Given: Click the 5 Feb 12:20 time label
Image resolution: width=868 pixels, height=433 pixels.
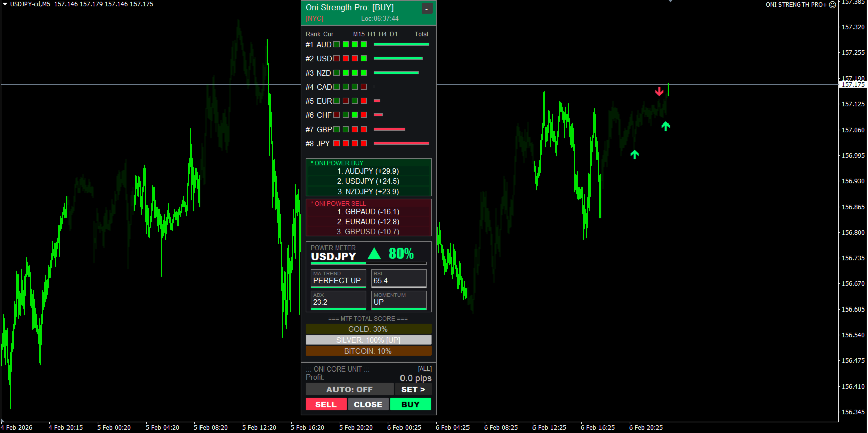Looking at the screenshot, I should click(259, 428).
